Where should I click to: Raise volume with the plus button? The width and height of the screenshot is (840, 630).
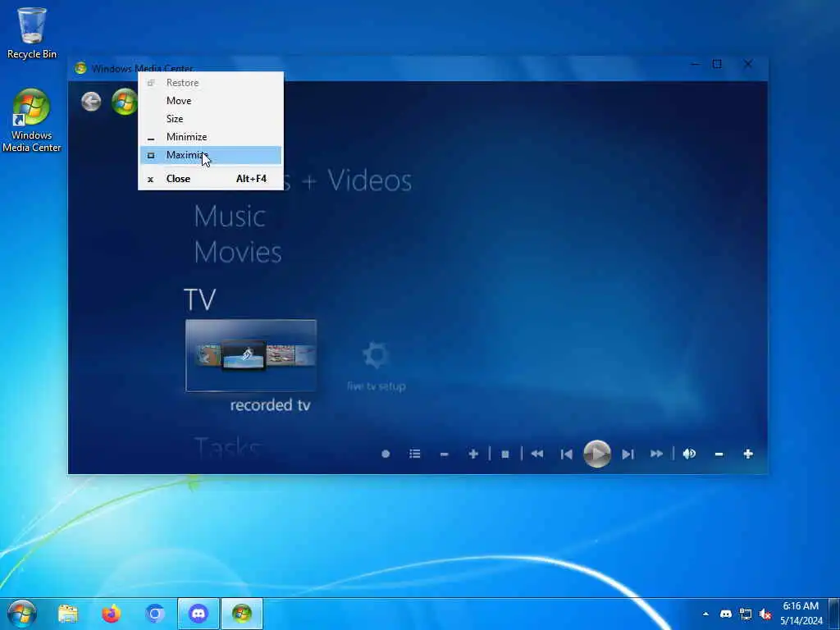tap(748, 454)
